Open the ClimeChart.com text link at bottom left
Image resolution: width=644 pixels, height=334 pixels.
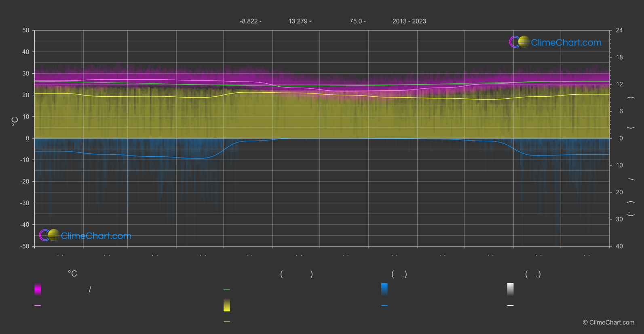point(96,236)
